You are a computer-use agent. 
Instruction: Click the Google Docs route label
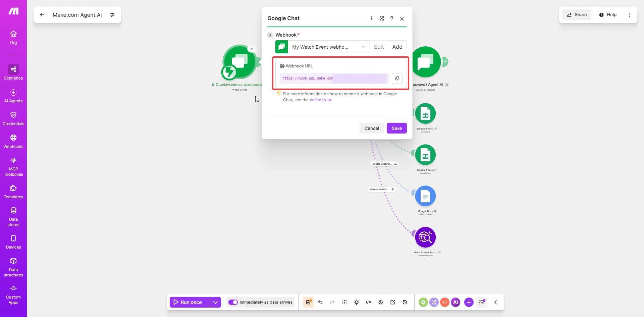(384, 164)
